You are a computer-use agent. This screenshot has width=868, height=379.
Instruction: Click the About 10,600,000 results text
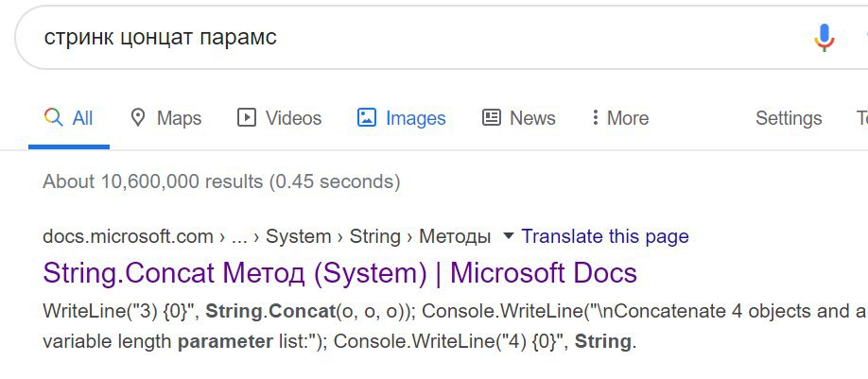[221, 181]
